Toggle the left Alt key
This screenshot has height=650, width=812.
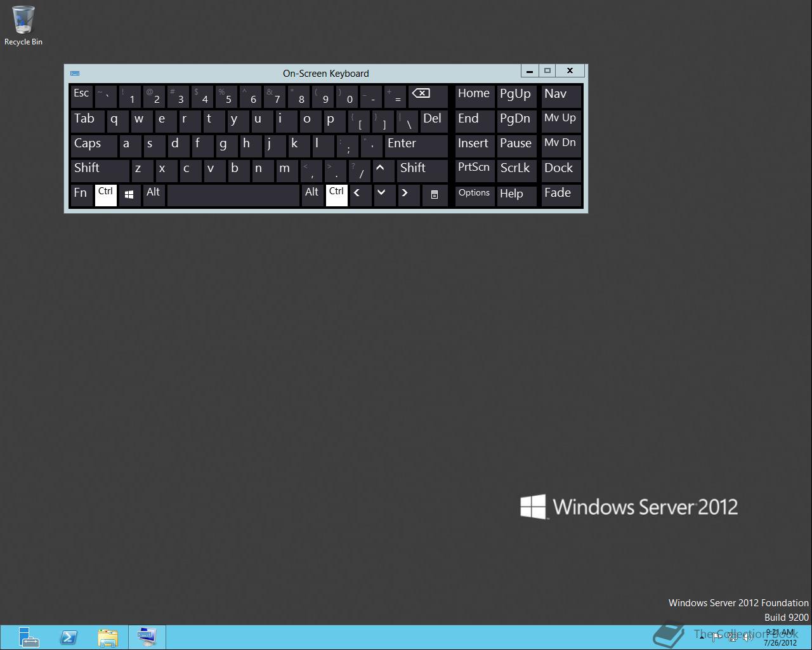(154, 196)
